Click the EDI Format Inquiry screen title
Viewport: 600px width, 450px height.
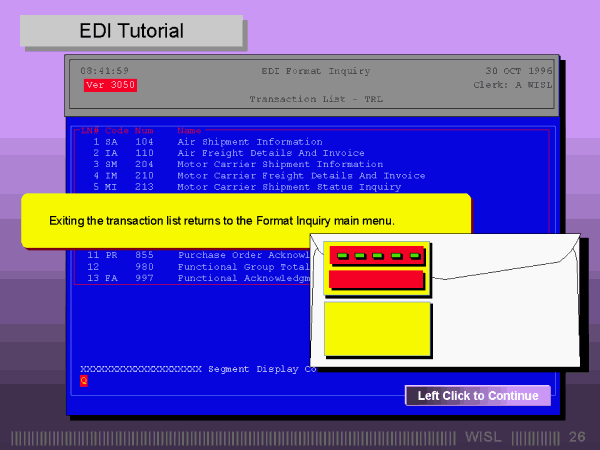point(315,71)
